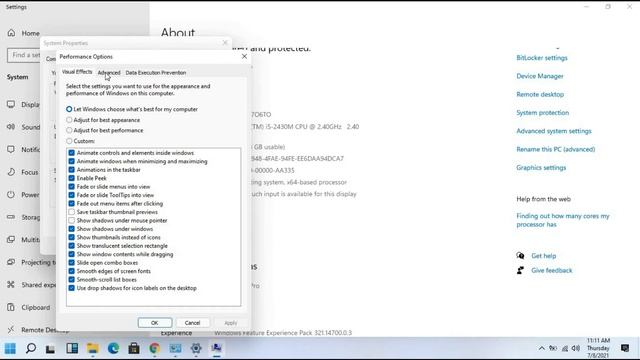Open Display settings icon in sidebar
The width and height of the screenshot is (640, 360).
(x=11, y=104)
